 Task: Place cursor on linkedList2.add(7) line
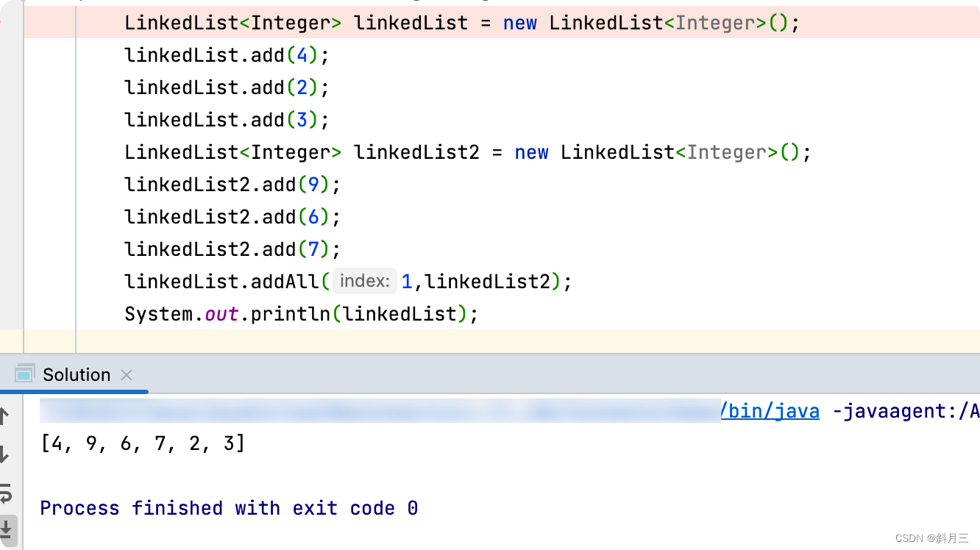tap(232, 249)
